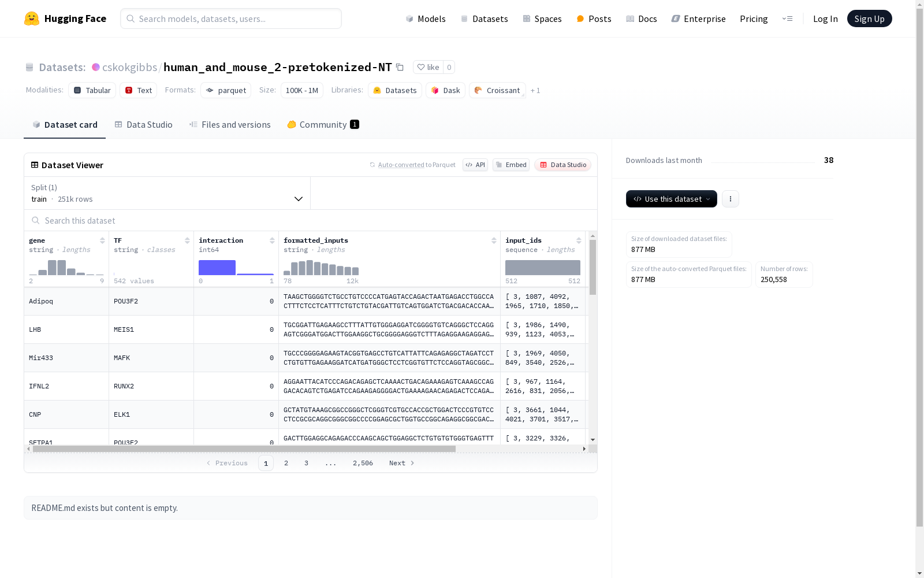924x578 pixels.
Task: Select the Adipoq gene cell
Action: [x=66, y=301]
